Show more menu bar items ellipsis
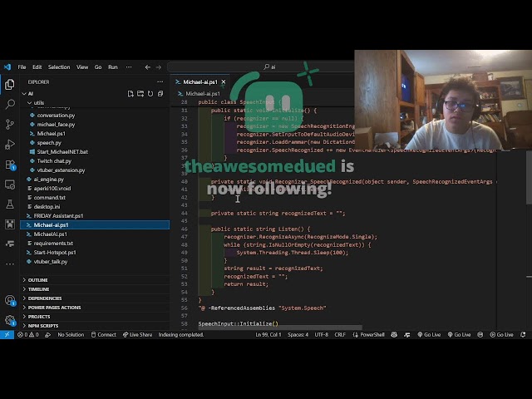This screenshot has height=399, width=532. pos(129,67)
